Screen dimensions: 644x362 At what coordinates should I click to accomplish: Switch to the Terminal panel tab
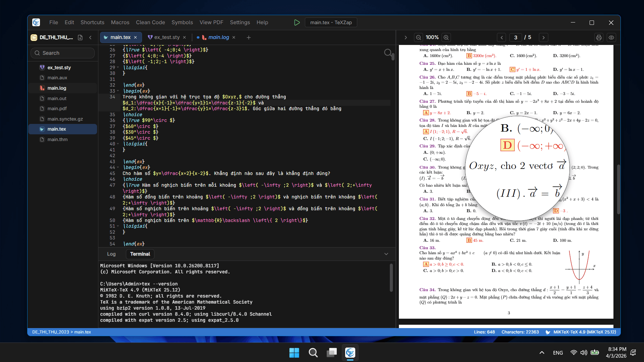[x=140, y=254]
